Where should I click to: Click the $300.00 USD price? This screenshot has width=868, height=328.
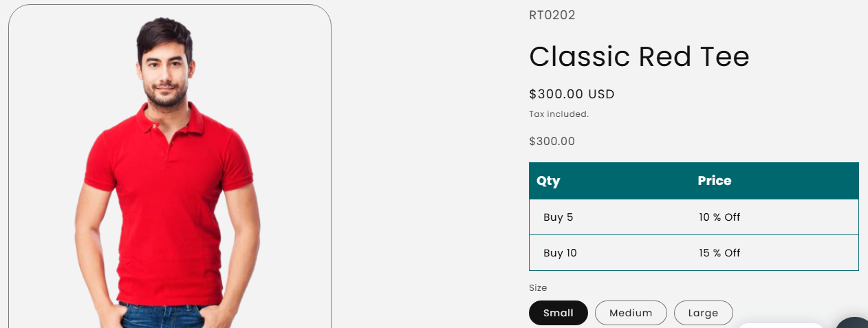(x=571, y=94)
